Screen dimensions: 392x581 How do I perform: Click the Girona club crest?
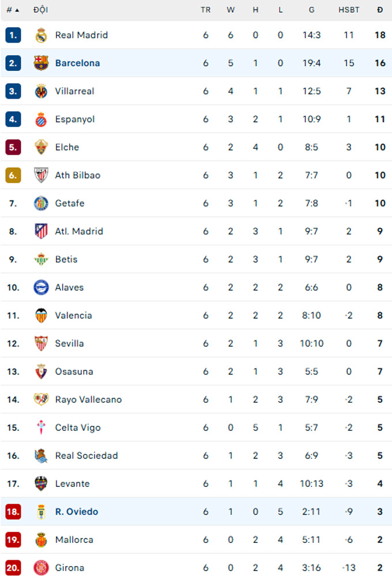click(41, 568)
